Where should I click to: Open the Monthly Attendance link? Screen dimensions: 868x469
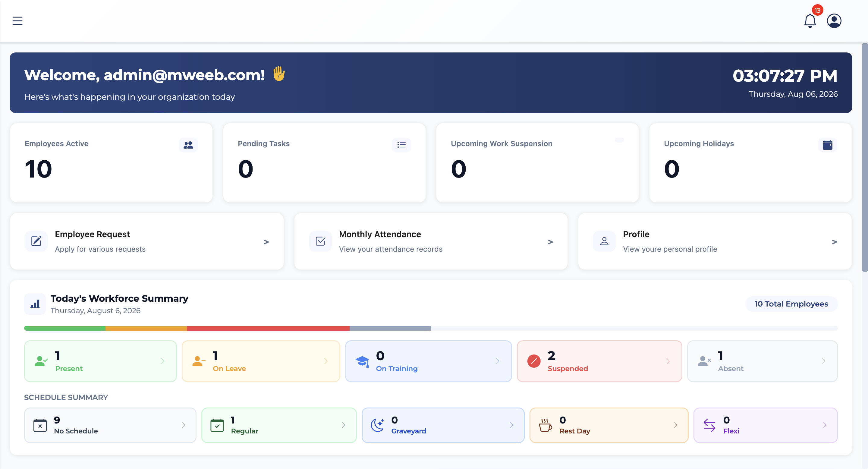click(x=431, y=241)
